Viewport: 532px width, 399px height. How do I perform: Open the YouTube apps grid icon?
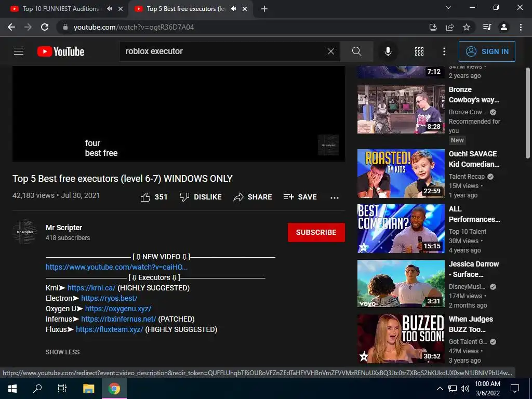pos(419,51)
